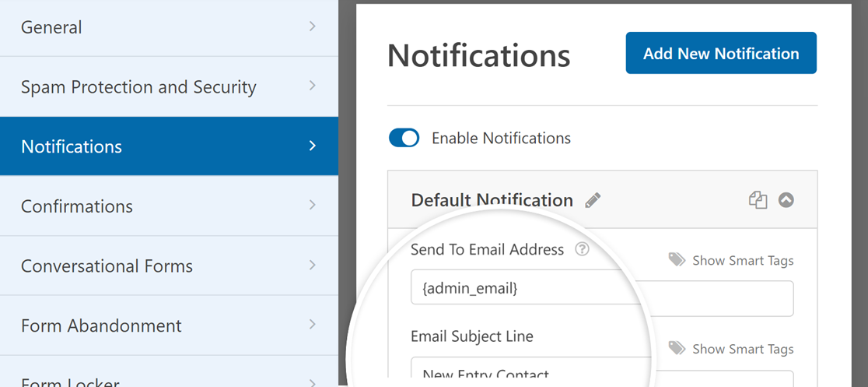This screenshot has width=868, height=387.
Task: Click the help icon next to Send To Email Address
Action: click(x=582, y=250)
